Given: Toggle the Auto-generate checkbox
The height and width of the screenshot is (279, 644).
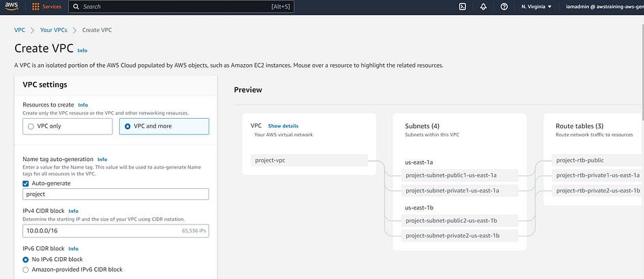Looking at the screenshot, I should tap(26, 183).
